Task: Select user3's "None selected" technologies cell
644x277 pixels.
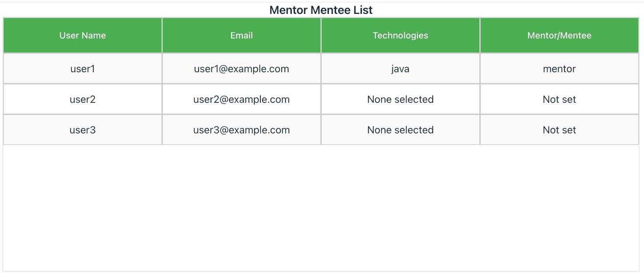Action: coord(400,130)
